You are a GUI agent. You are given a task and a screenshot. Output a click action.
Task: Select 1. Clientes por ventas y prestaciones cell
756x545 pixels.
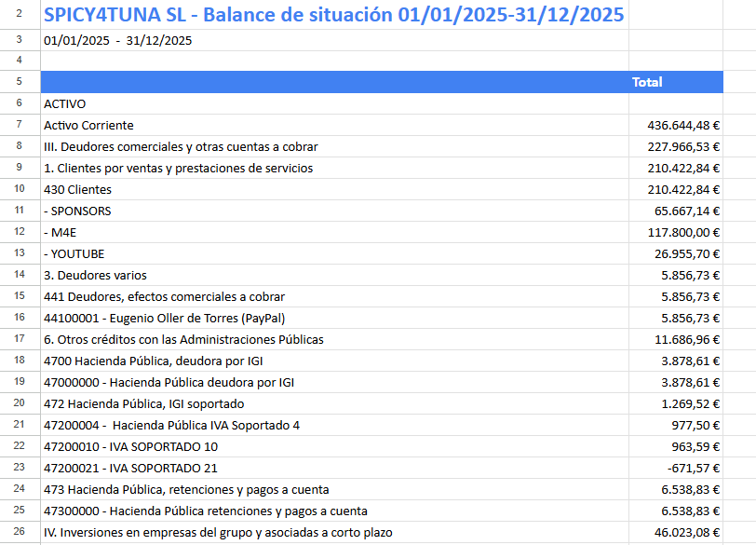pos(334,168)
